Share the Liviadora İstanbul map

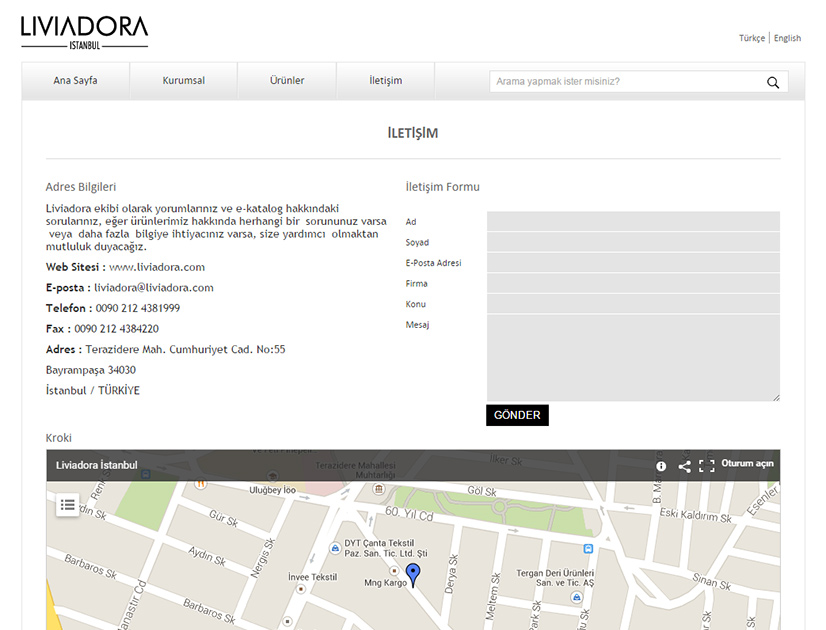tap(684, 466)
